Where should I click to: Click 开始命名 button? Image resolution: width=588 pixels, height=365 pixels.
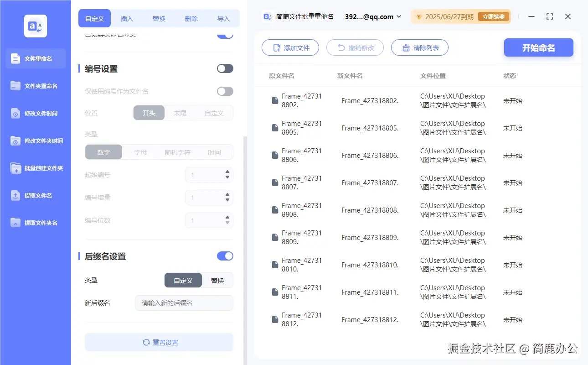point(539,47)
